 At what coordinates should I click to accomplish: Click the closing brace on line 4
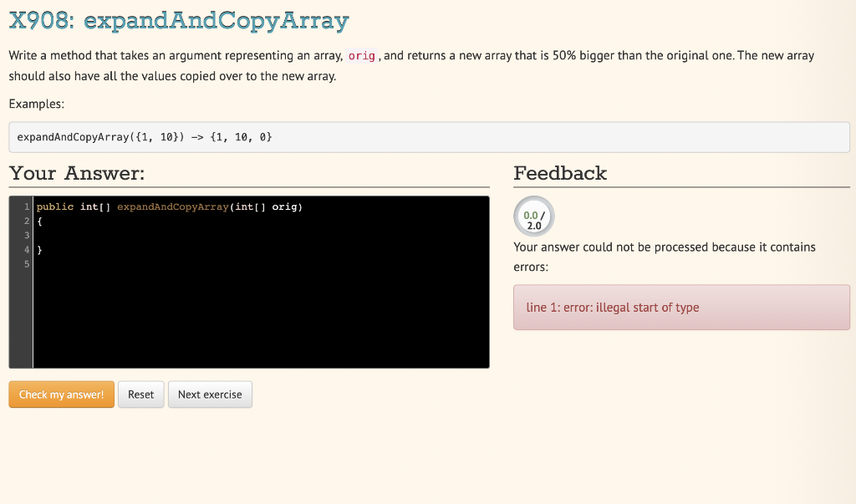coord(39,249)
